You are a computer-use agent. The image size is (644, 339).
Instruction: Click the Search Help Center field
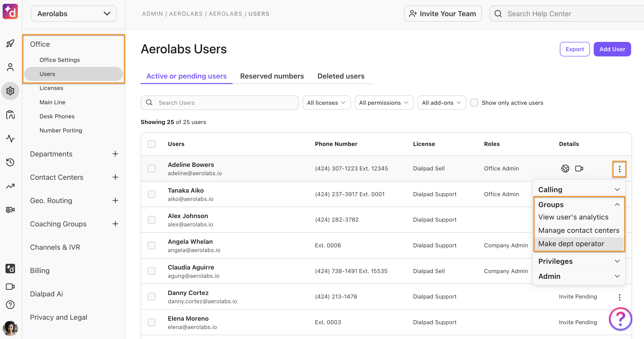(x=567, y=14)
